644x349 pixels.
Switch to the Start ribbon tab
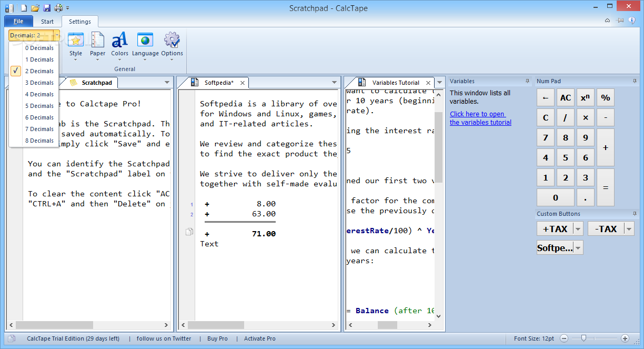tap(47, 22)
